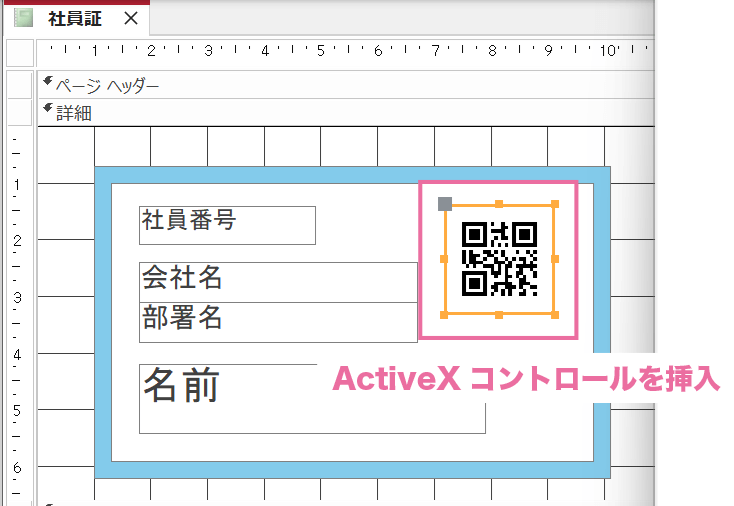Select the 名前 text box
Screen dimensions: 734x506
(x=312, y=399)
